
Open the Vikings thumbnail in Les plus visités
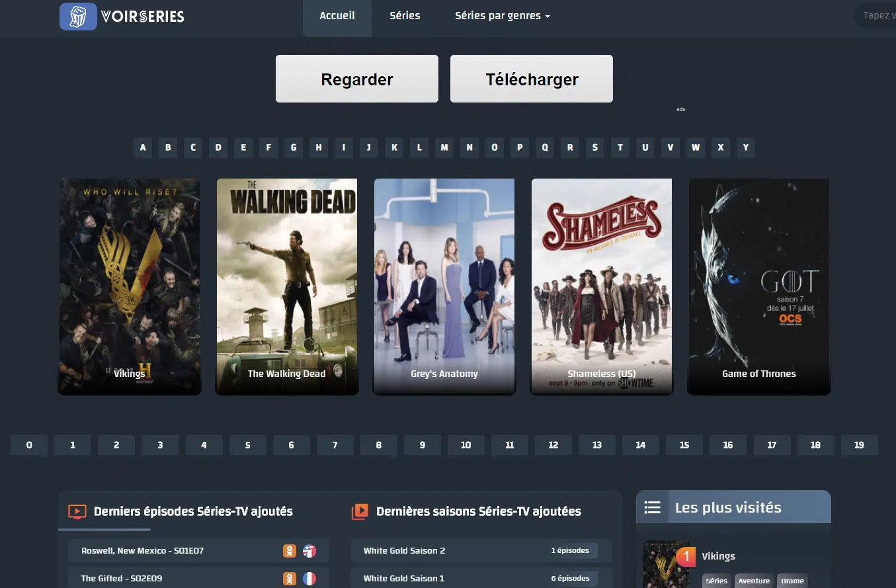click(x=665, y=564)
